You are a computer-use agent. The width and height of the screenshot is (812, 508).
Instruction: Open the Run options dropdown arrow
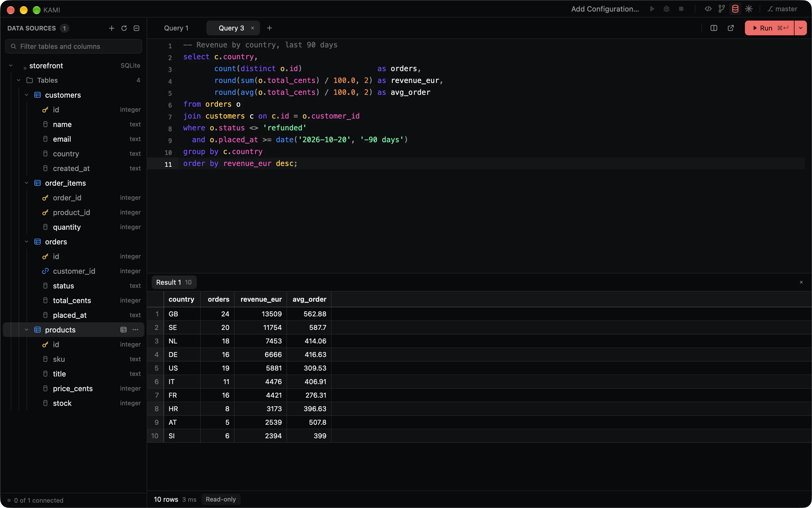pyautogui.click(x=801, y=28)
